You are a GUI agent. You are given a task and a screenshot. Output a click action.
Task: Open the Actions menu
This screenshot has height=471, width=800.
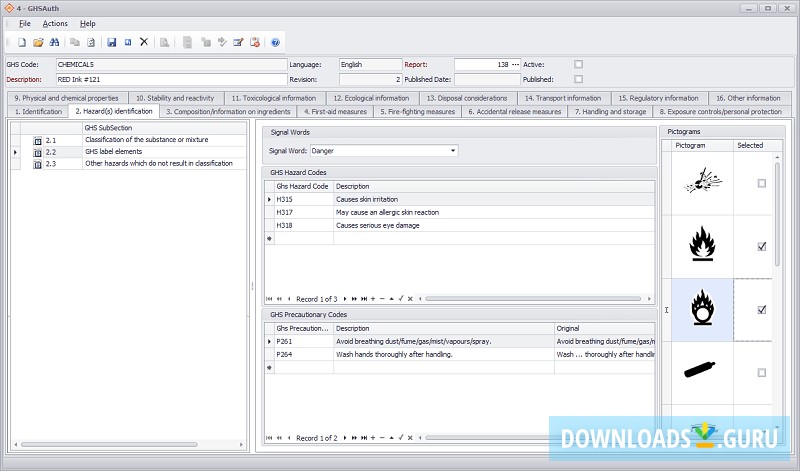55,23
